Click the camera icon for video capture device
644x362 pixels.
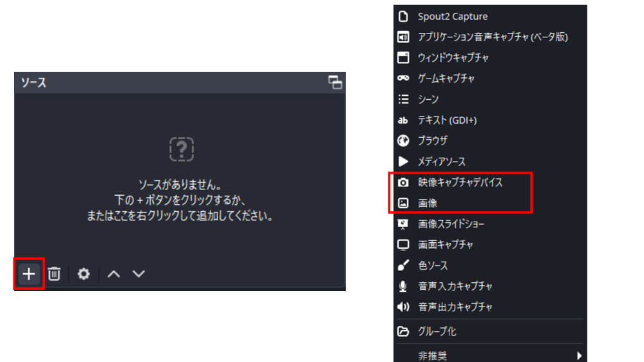click(403, 182)
